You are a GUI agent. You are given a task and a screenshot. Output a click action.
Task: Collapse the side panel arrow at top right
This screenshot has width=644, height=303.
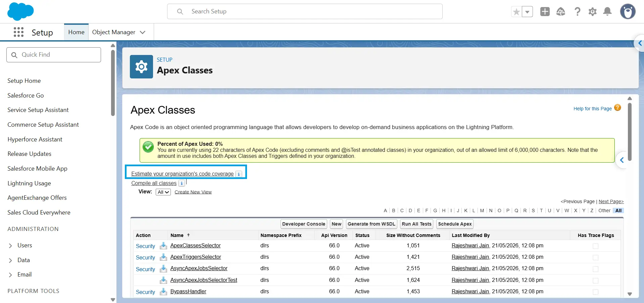tap(640, 43)
